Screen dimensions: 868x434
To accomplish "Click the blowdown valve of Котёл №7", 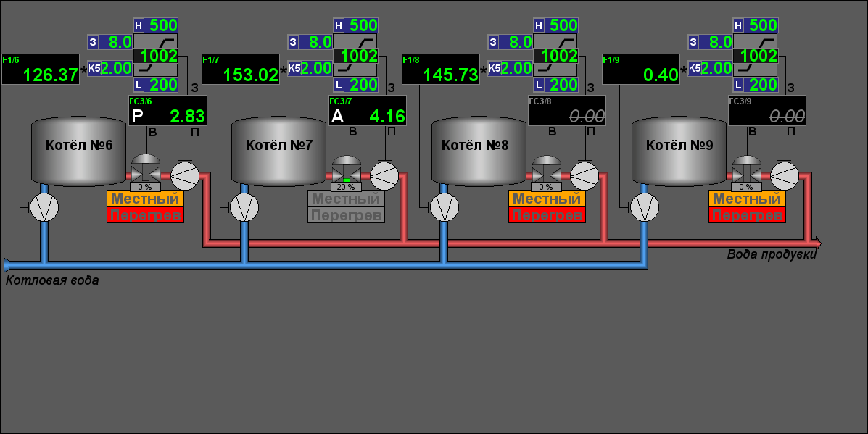I will tap(346, 171).
